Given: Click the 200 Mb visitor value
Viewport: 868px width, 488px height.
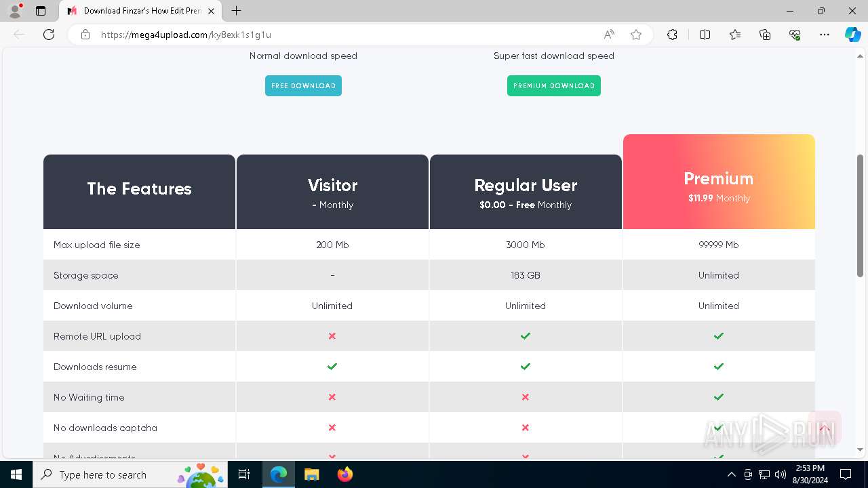Looking at the screenshot, I should click(332, 245).
